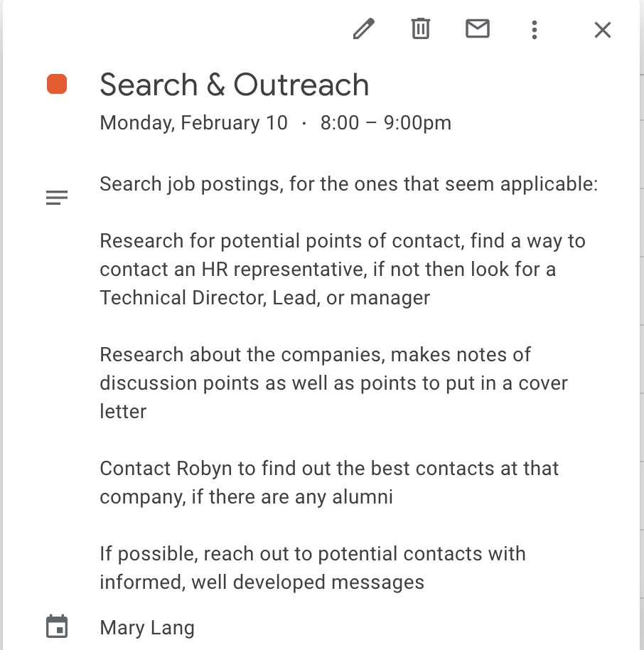Click the single word 'letter' line
Viewport: 644px width, 650px height.
pos(123,411)
